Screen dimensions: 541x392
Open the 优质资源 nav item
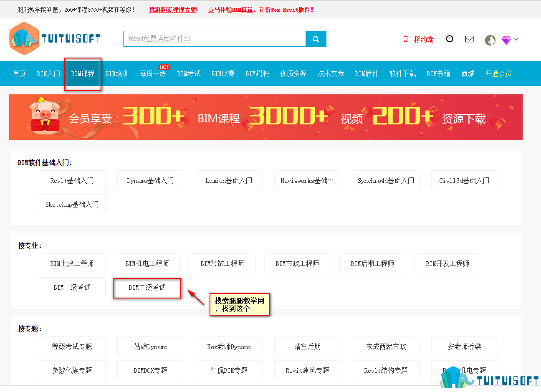click(293, 73)
